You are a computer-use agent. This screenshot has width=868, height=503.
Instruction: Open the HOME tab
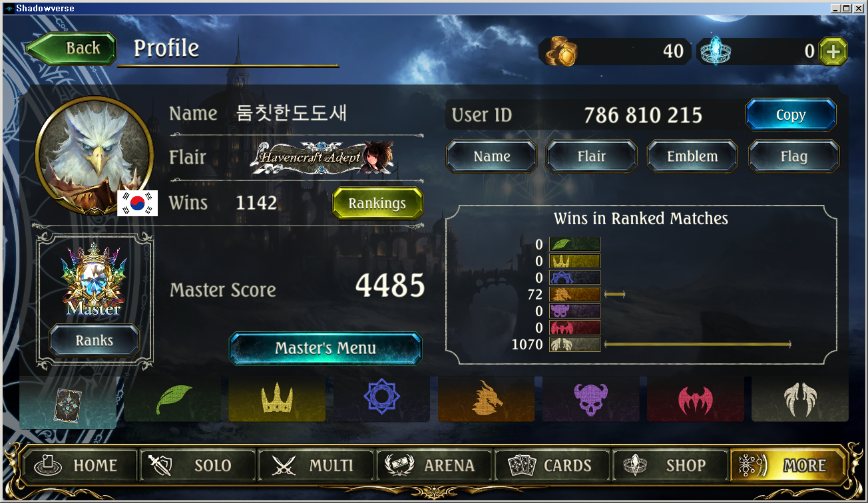[79, 466]
